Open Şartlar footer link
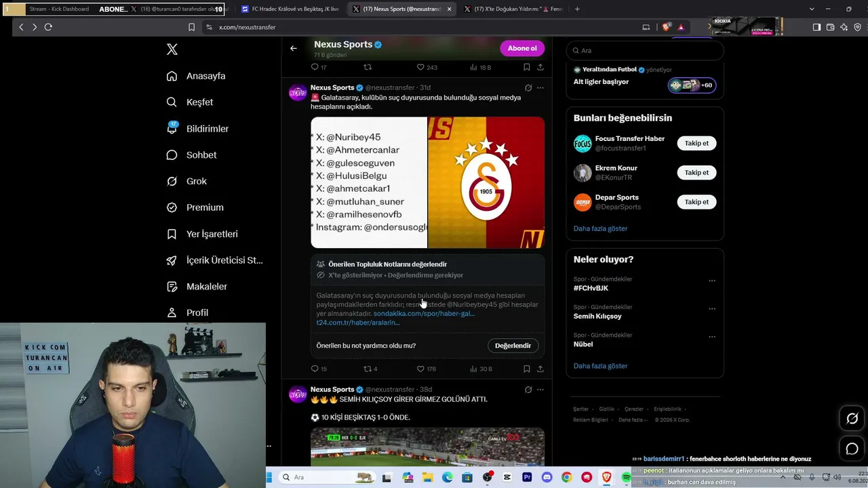The width and height of the screenshot is (868, 488). pos(580,409)
